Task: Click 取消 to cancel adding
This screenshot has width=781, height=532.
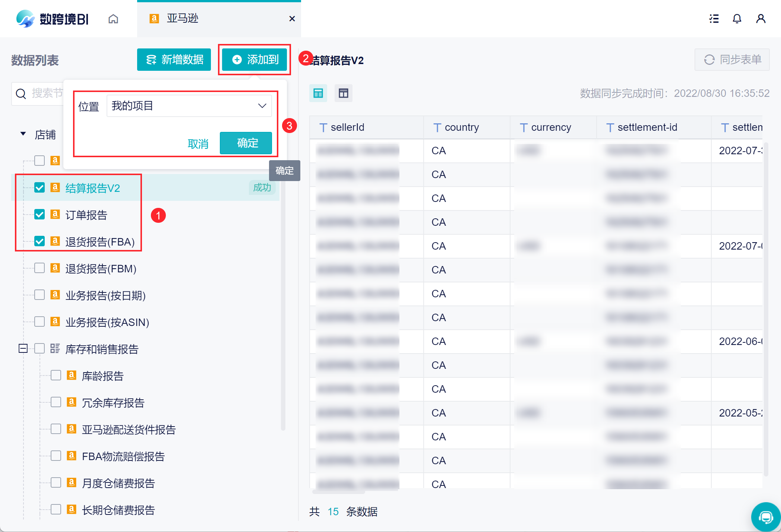Action: 198,144
